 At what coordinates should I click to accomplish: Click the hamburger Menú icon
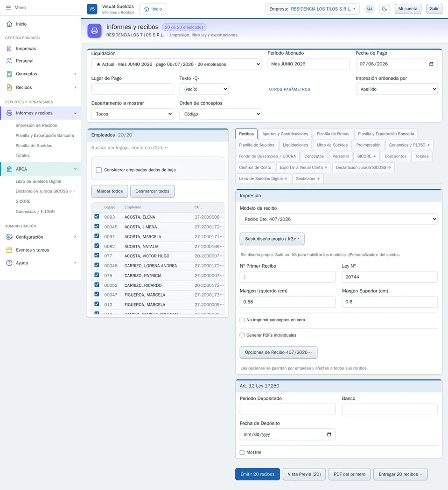point(8,7)
